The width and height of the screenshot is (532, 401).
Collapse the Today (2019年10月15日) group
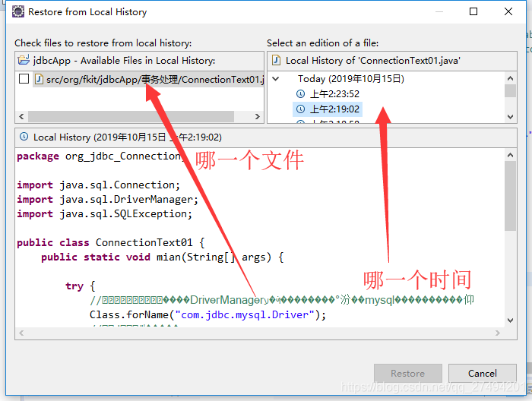[x=276, y=79]
